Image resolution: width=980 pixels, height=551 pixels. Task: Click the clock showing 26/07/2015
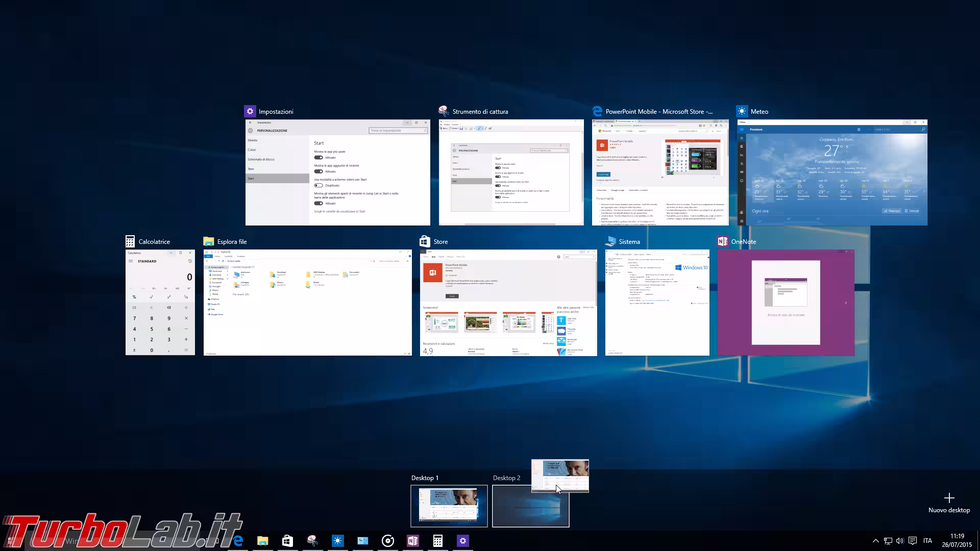pos(957,541)
